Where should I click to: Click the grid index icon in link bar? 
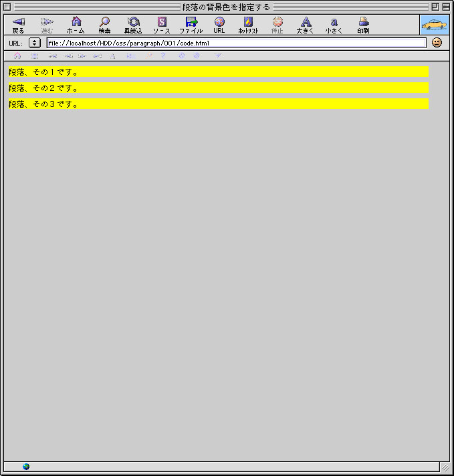(35, 56)
